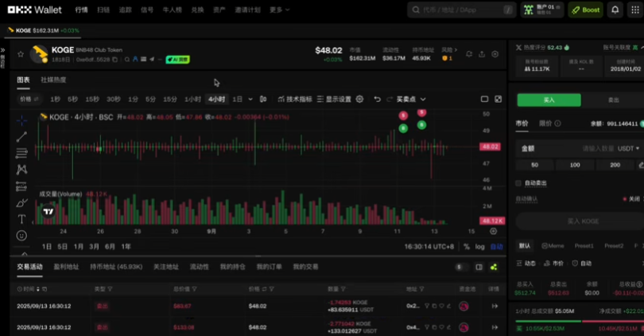Screen dimensions: 644x336
Task: Switch to the 社媒热度 tab
Action: pyautogui.click(x=53, y=80)
